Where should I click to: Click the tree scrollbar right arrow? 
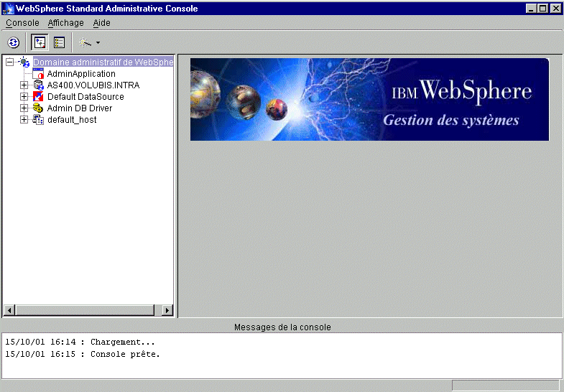(x=167, y=310)
